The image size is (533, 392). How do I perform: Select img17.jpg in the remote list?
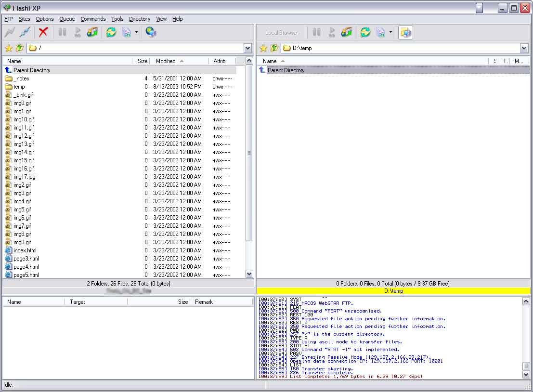pos(25,177)
